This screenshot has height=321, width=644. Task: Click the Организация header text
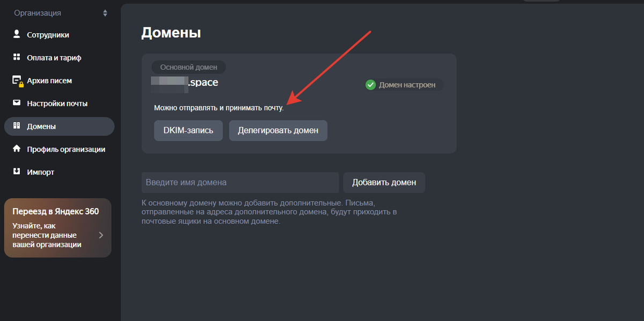pos(38,13)
